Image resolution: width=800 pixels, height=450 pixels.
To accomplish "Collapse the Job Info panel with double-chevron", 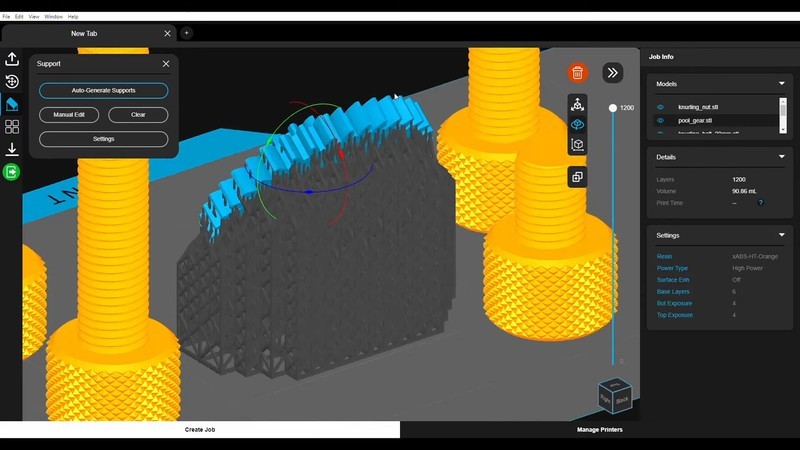I will (612, 72).
